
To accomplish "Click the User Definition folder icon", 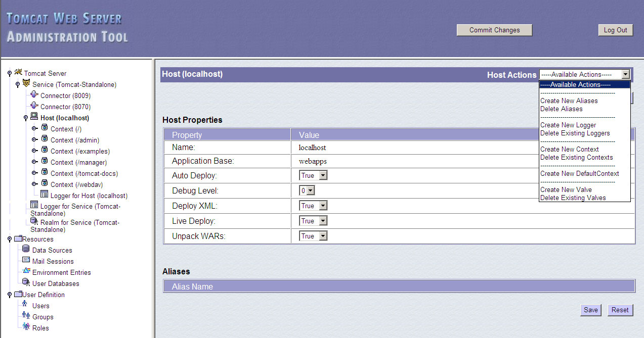I will 18,294.
